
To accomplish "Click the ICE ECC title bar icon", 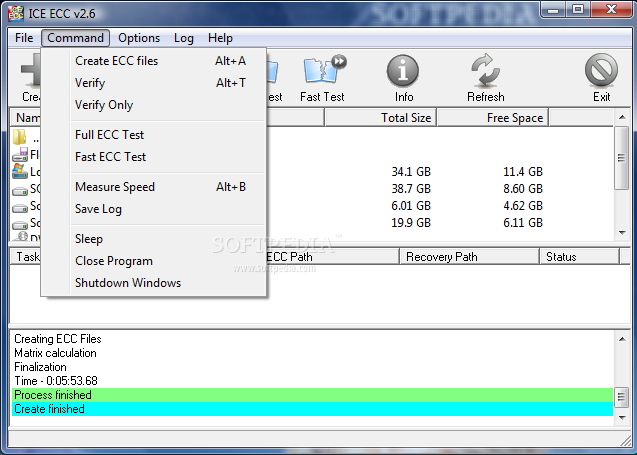I will point(16,13).
